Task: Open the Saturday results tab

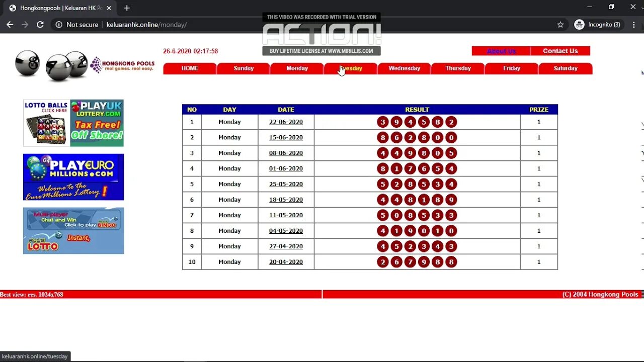Action: coord(566,68)
